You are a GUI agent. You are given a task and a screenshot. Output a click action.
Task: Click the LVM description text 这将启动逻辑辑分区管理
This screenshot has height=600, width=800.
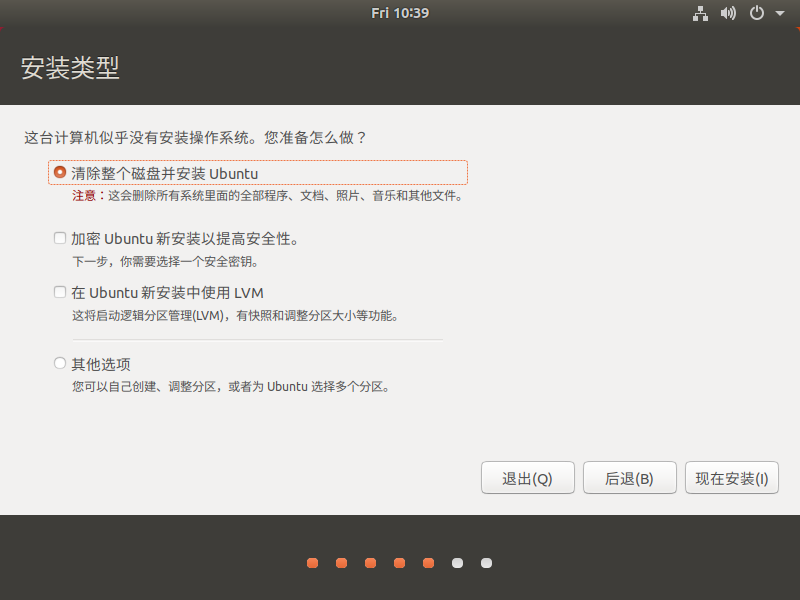tap(235, 316)
